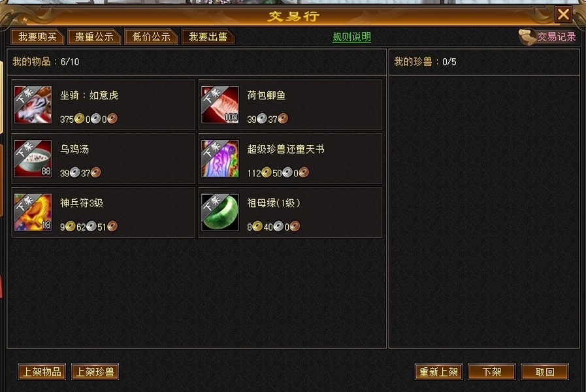
Task: Open the 贵重公示 tab
Action: pos(94,37)
